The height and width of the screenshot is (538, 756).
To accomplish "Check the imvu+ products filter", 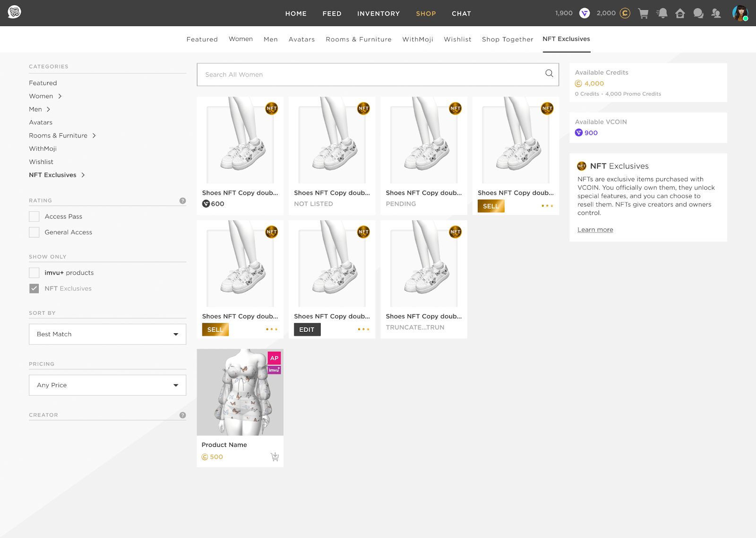I will point(34,272).
